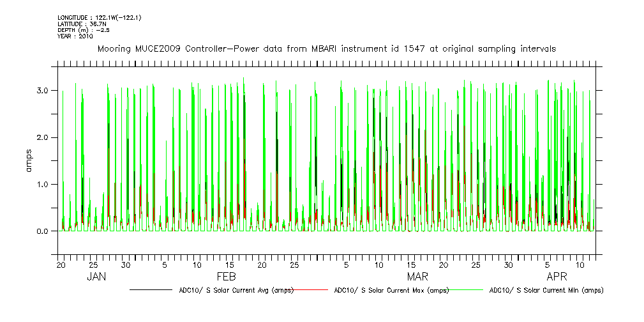This screenshot has width=644, height=322.
Task: Select the 'ADC10/ S Solar Current Avg (amps)' legend label
Action: click(236, 290)
